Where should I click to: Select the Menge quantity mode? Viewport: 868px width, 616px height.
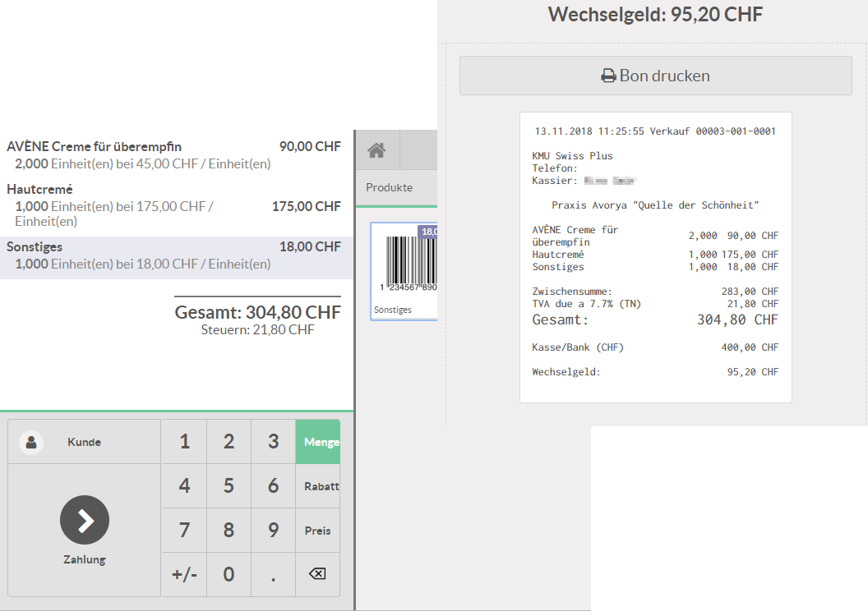pyautogui.click(x=318, y=442)
